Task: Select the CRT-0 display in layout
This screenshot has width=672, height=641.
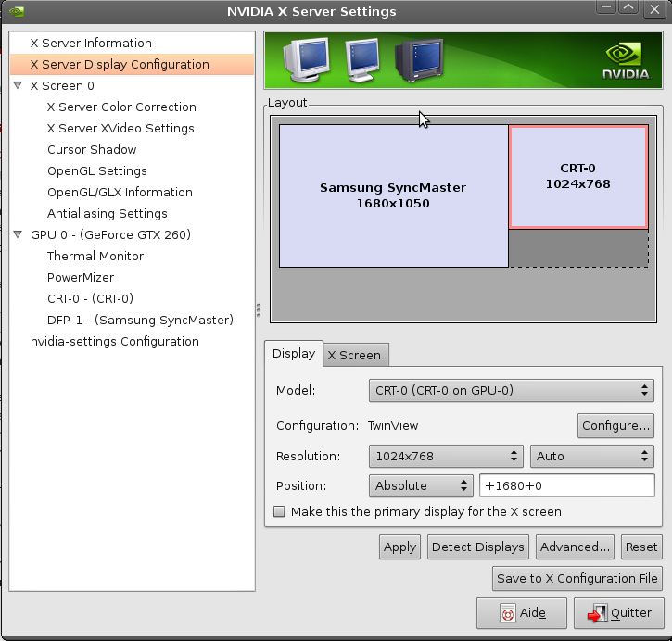Action: (578, 176)
